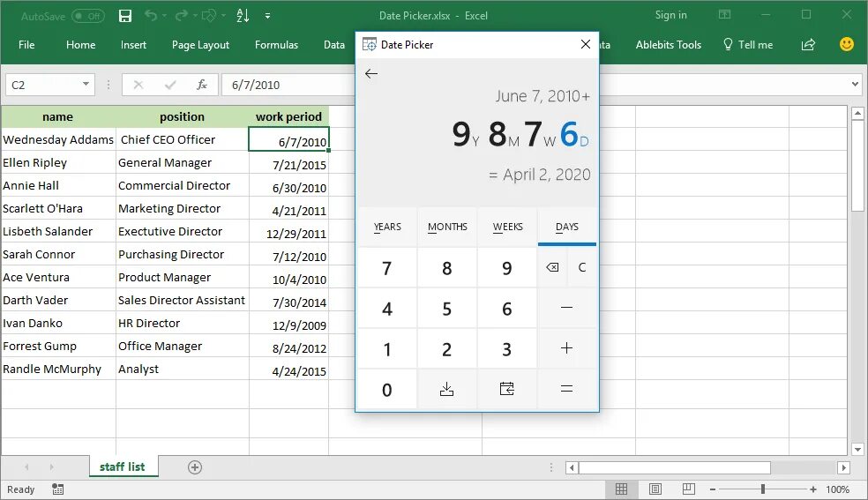
Task: Click keypad digit 5
Action: click(x=446, y=309)
